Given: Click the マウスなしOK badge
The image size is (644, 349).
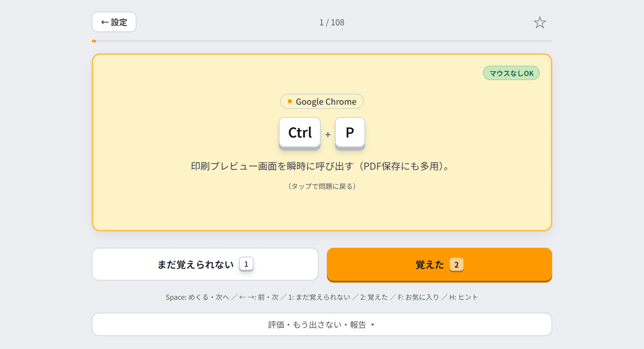Looking at the screenshot, I should tap(511, 73).
